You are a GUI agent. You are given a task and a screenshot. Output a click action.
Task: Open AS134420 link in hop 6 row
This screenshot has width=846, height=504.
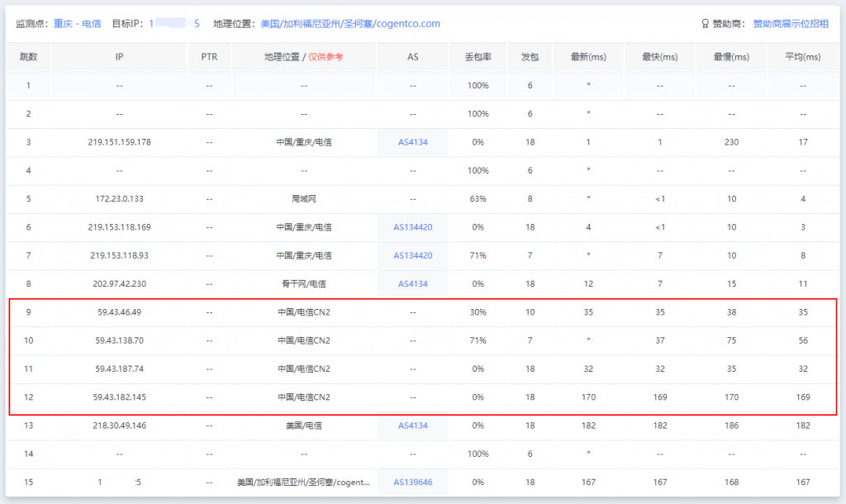412,227
